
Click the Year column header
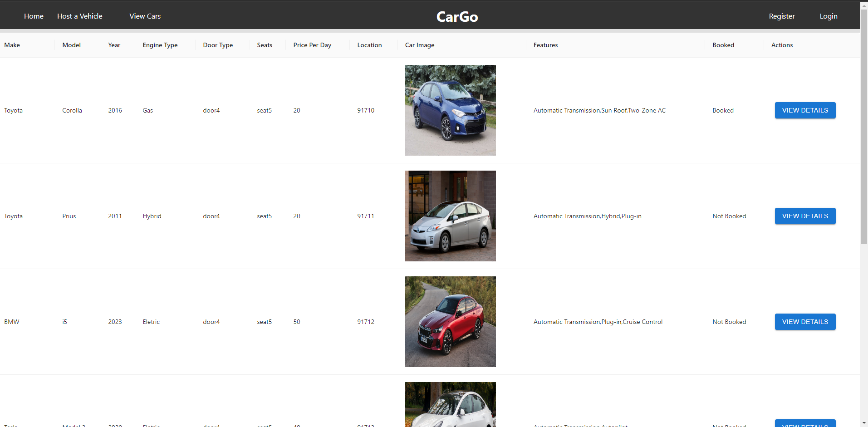(113, 45)
